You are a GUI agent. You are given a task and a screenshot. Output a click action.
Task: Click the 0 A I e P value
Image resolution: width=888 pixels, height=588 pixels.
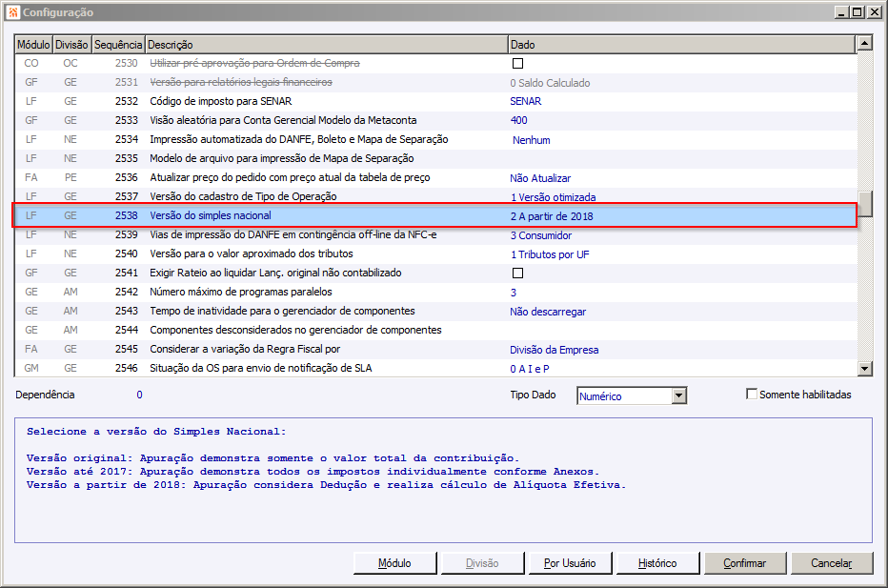[x=530, y=369]
